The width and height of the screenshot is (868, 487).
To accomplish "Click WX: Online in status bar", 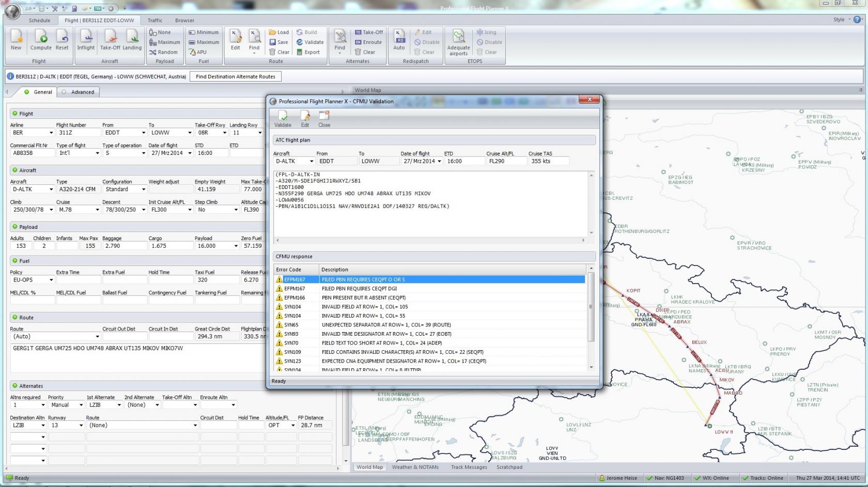I will [x=711, y=478].
